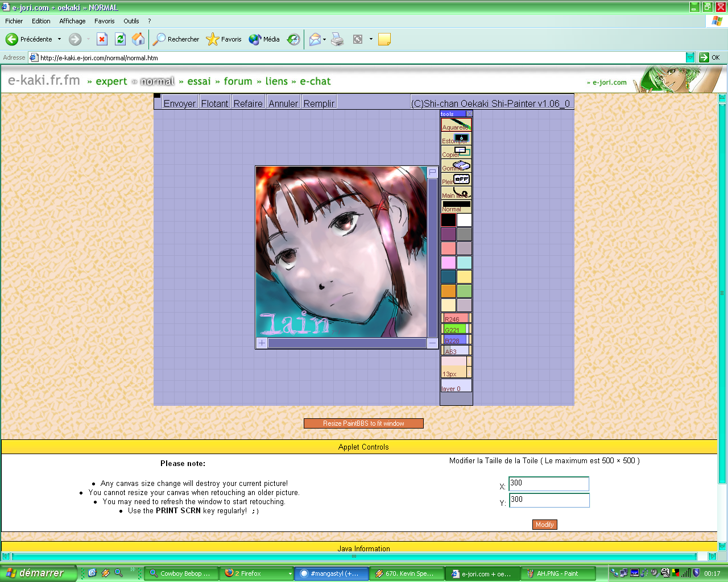The height and width of the screenshot is (582, 728).
Task: Pick the purple color swatch
Action: pos(448,234)
